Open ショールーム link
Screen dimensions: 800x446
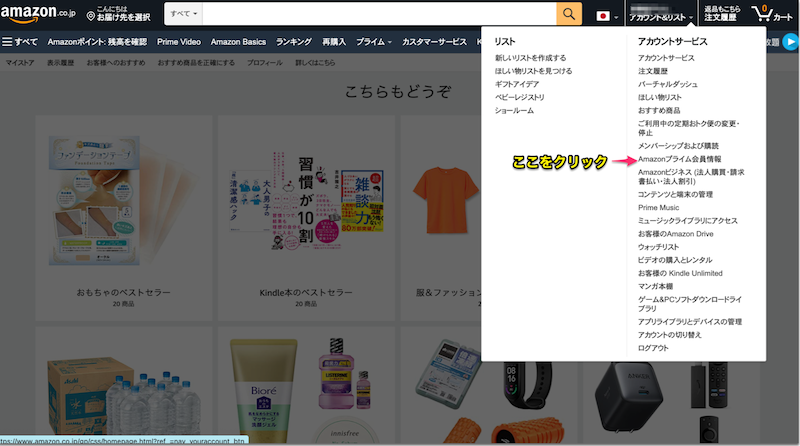[514, 110]
